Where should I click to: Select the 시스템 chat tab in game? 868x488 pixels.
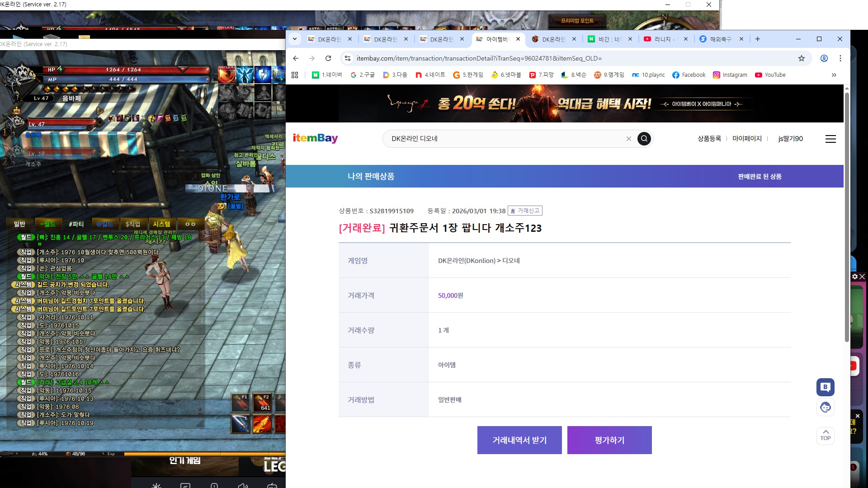point(161,224)
